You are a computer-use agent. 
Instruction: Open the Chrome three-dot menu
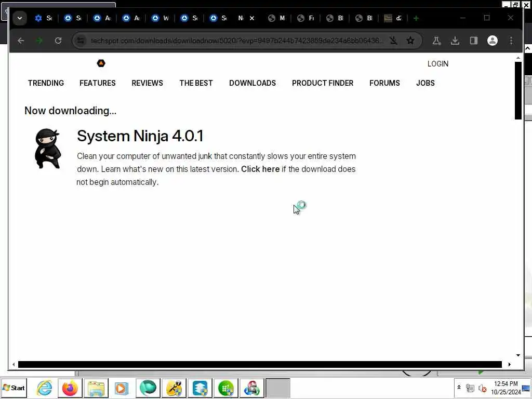pyautogui.click(x=511, y=41)
